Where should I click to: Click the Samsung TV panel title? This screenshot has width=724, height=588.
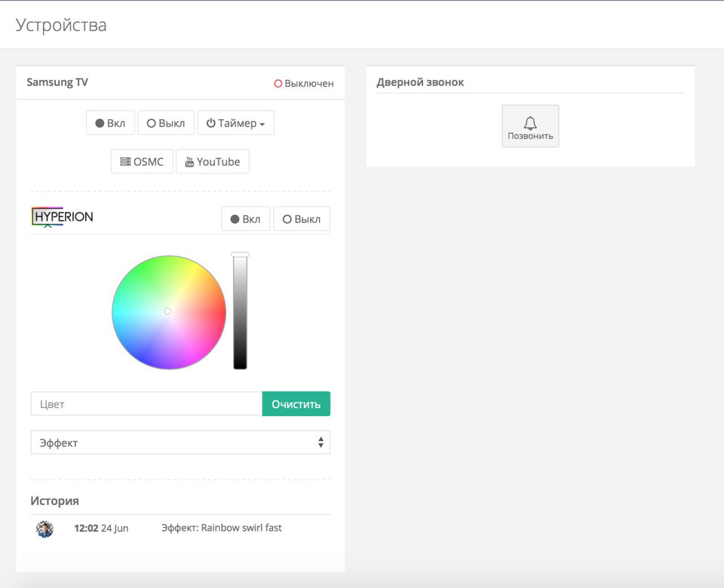pyautogui.click(x=57, y=82)
